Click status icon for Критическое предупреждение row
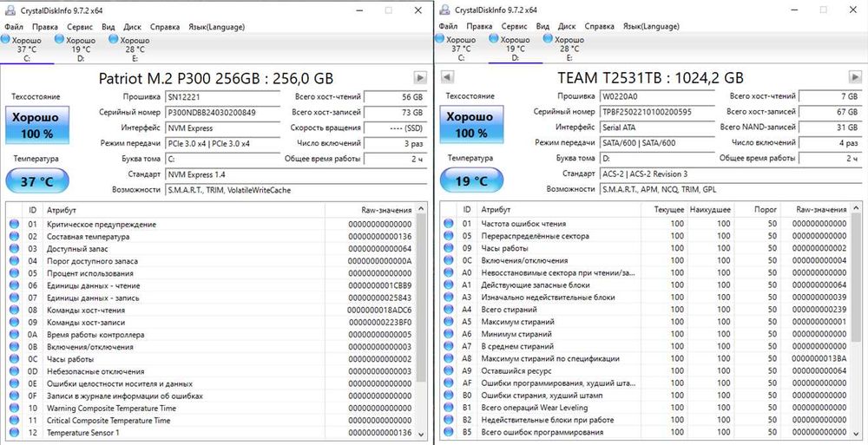The width and height of the screenshot is (868, 445). [x=14, y=224]
